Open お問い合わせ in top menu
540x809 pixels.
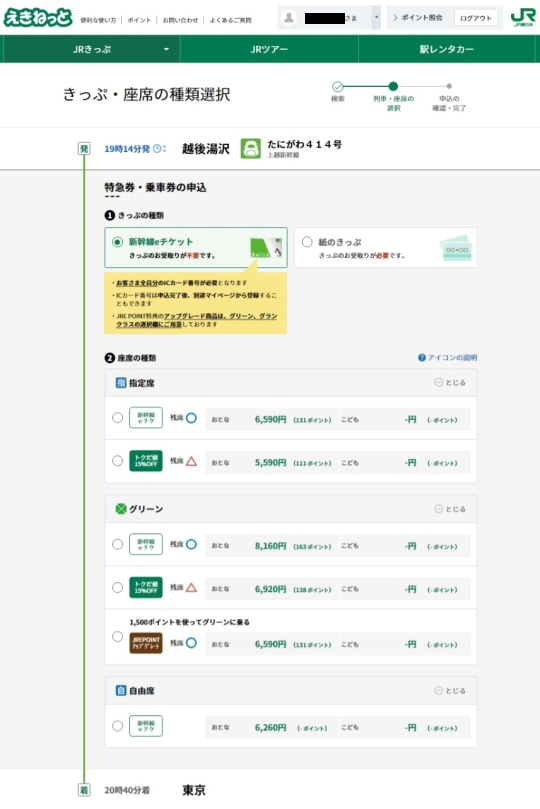[x=180, y=20]
